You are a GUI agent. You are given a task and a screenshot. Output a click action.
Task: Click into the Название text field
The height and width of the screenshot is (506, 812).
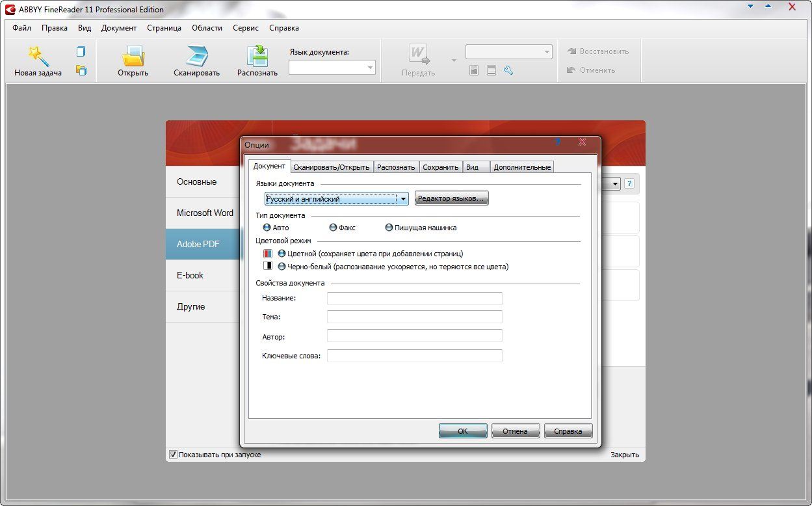coord(414,299)
